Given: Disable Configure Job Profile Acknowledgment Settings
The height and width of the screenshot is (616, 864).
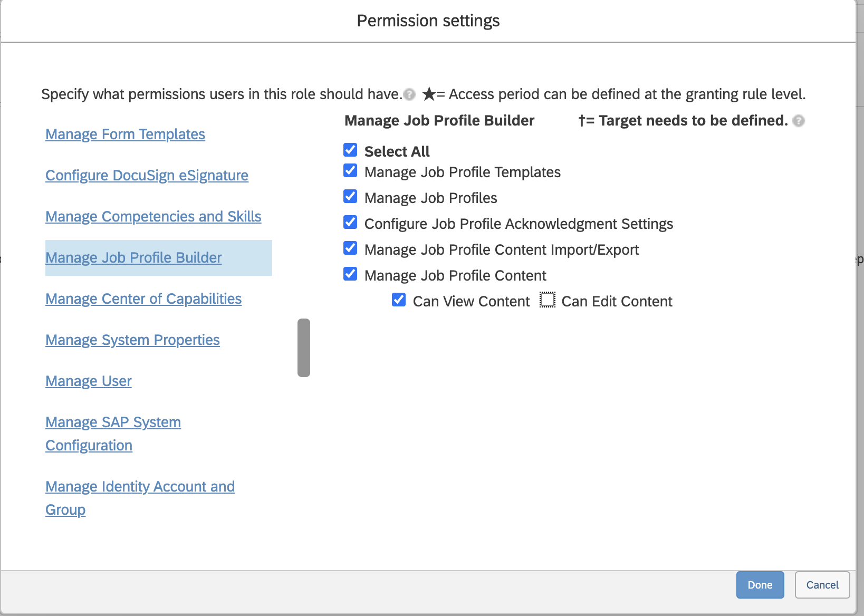Looking at the screenshot, I should click(x=350, y=223).
